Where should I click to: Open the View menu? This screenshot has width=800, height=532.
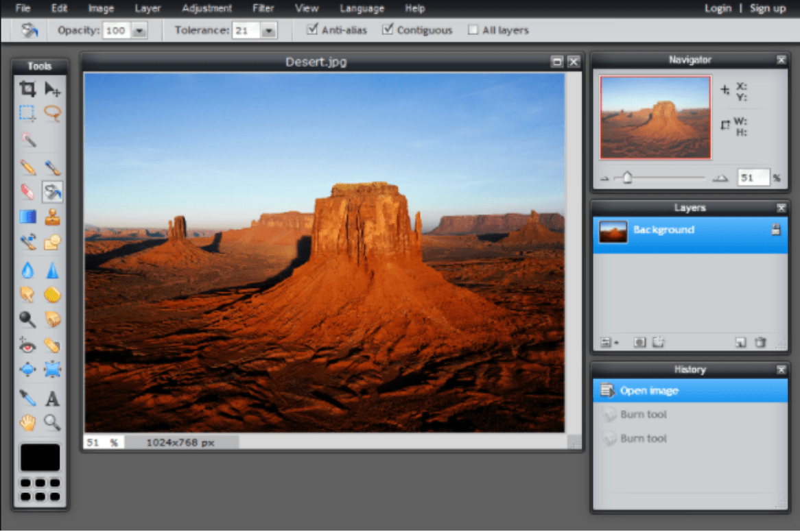(x=307, y=8)
